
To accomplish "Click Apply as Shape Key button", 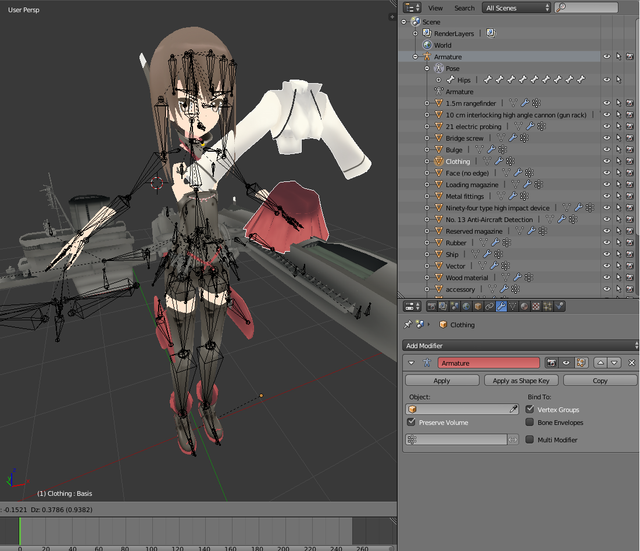I will tap(521, 380).
